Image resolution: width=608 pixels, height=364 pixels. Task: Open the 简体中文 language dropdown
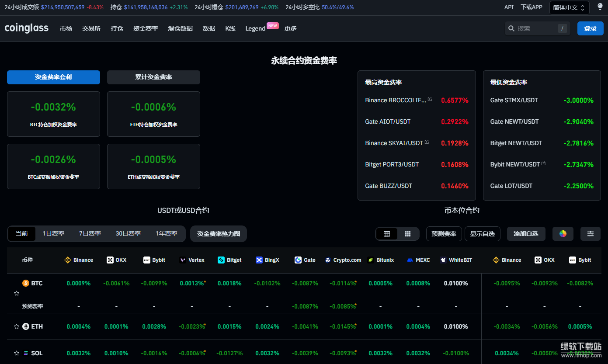tap(569, 7)
